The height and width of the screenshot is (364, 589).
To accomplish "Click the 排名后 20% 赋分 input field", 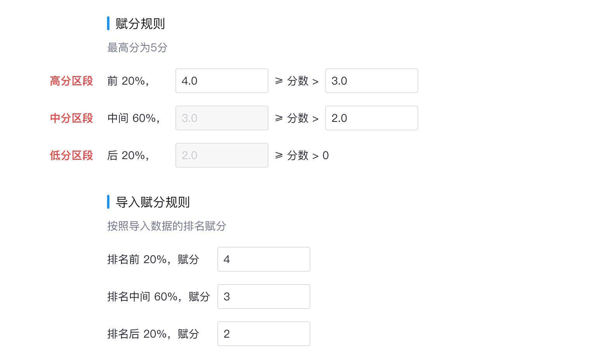I will tap(263, 334).
